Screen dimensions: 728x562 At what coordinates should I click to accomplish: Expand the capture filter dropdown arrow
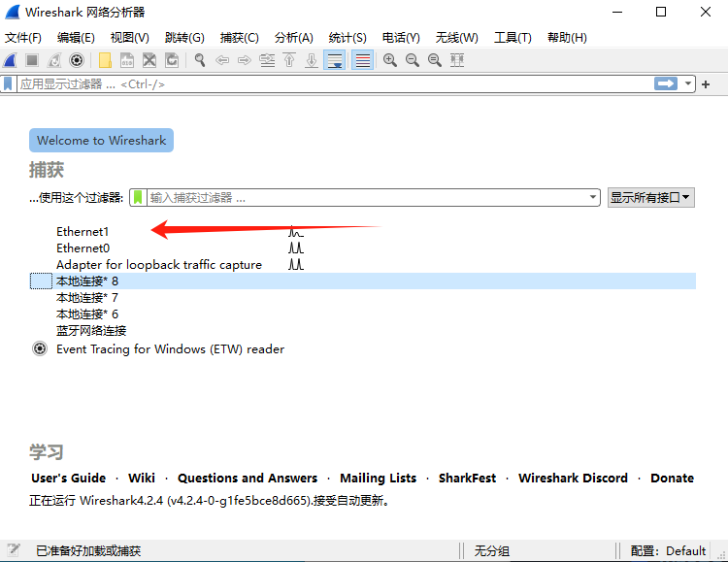(593, 197)
